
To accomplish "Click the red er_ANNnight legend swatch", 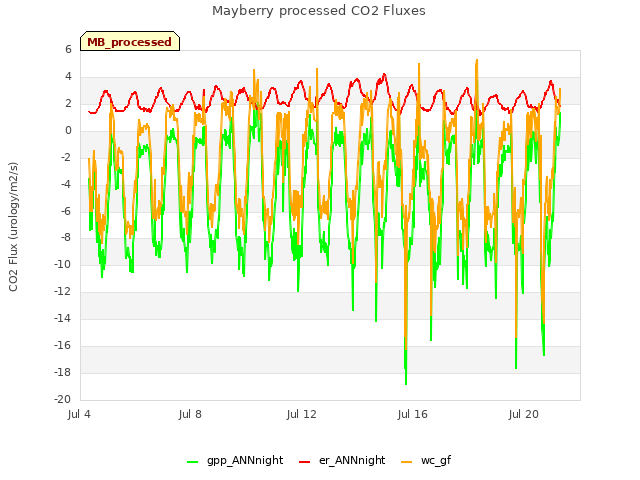I will 304,462.
